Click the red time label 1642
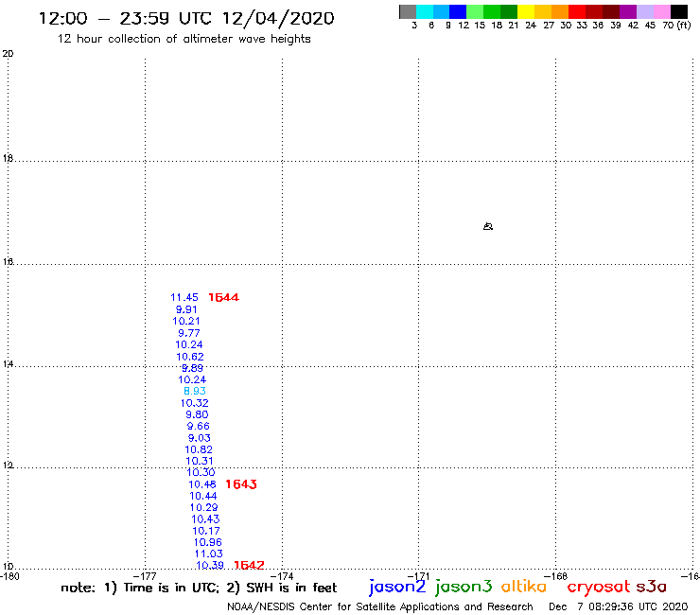700x615 pixels. pyautogui.click(x=249, y=566)
